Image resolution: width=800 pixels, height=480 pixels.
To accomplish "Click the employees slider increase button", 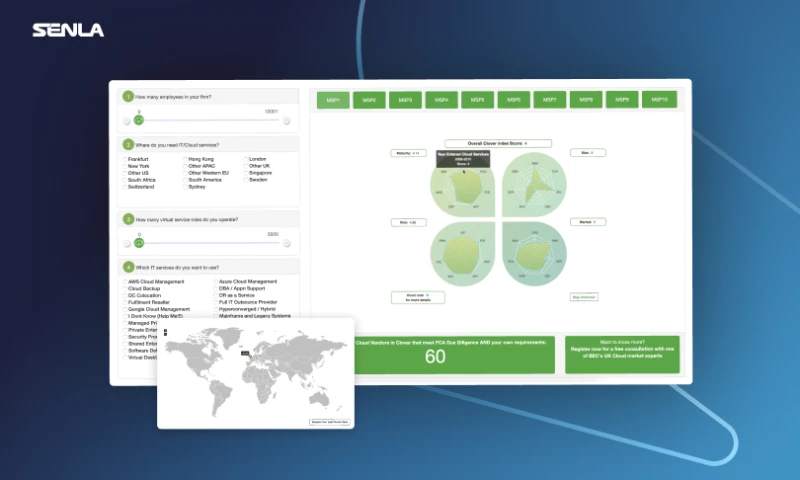I will (x=286, y=121).
